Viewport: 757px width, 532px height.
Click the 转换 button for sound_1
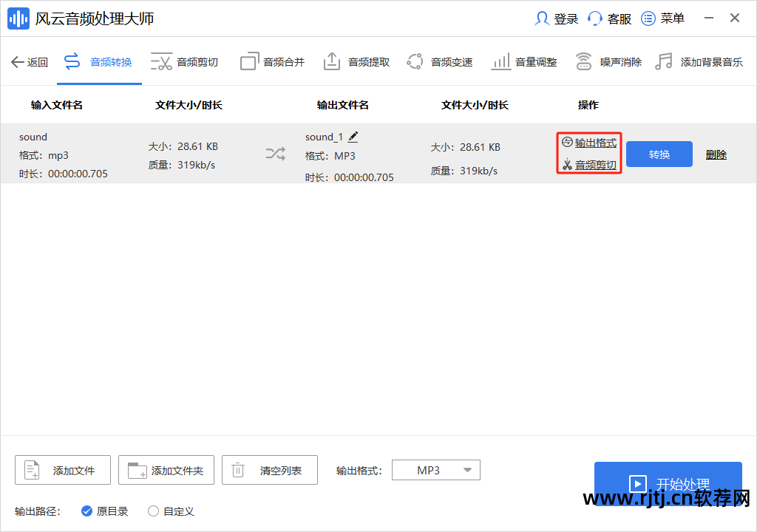[x=659, y=154]
